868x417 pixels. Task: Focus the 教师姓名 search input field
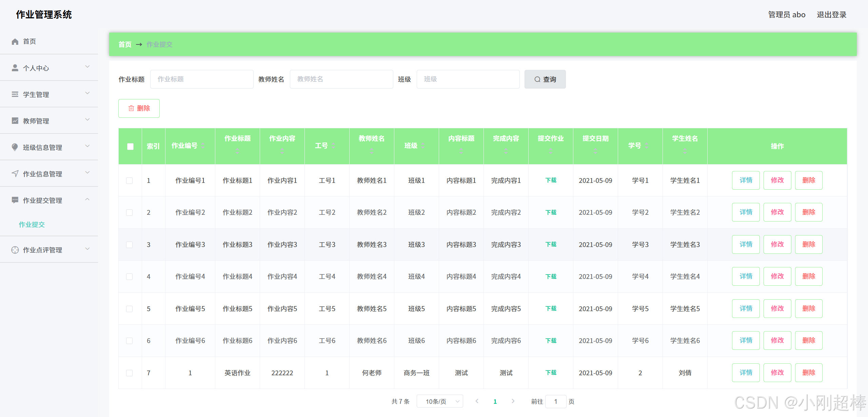click(341, 79)
